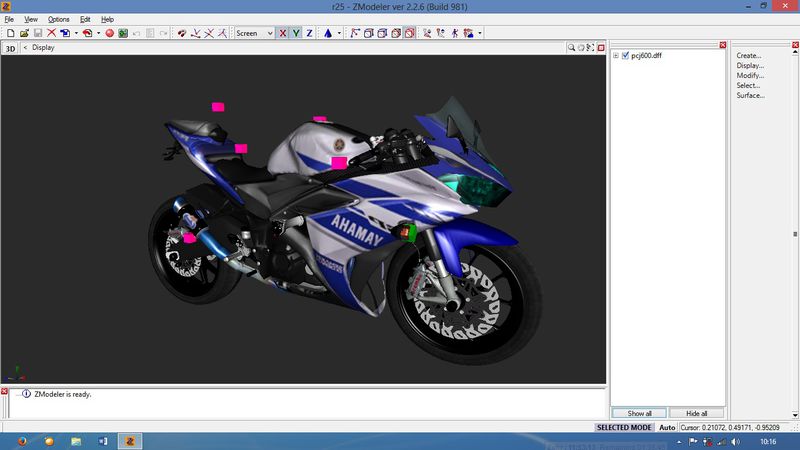This screenshot has height=450, width=800.
Task: Click the Open file folder icon
Action: (24, 33)
